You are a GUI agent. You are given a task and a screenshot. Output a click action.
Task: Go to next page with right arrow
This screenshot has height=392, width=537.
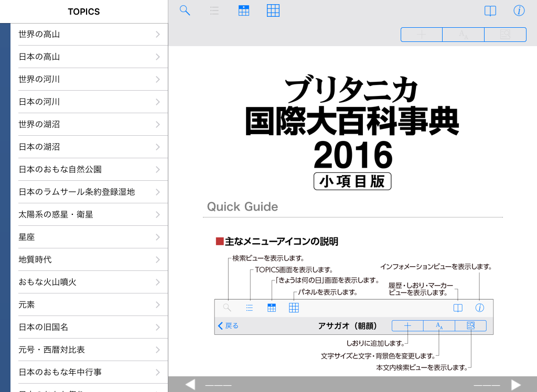click(x=516, y=385)
